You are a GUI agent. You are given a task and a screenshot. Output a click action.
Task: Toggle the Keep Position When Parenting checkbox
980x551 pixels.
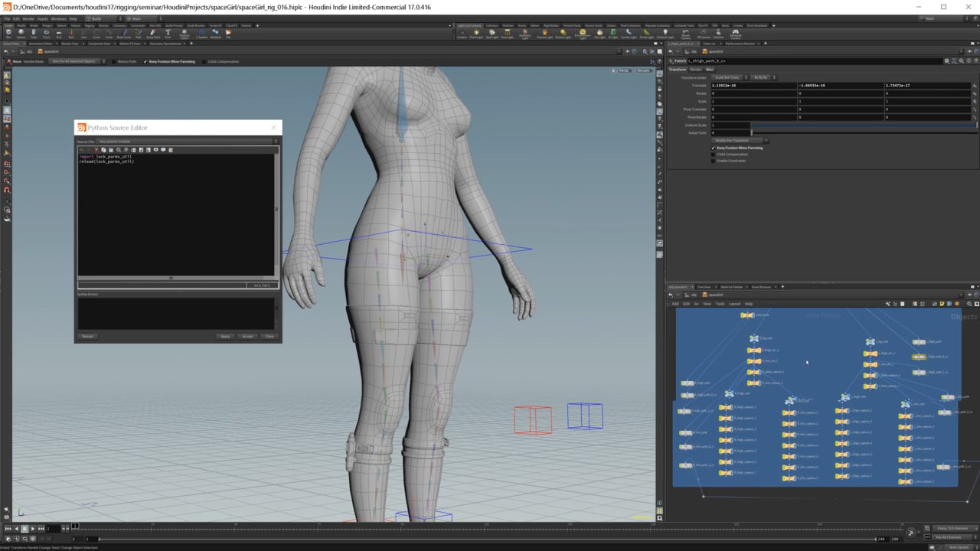[713, 148]
